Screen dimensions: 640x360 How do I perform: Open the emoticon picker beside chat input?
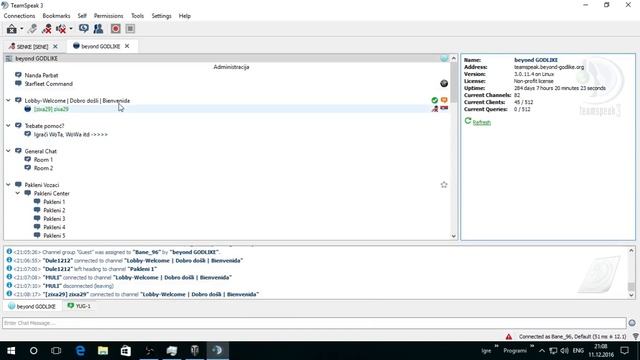[x=632, y=323]
